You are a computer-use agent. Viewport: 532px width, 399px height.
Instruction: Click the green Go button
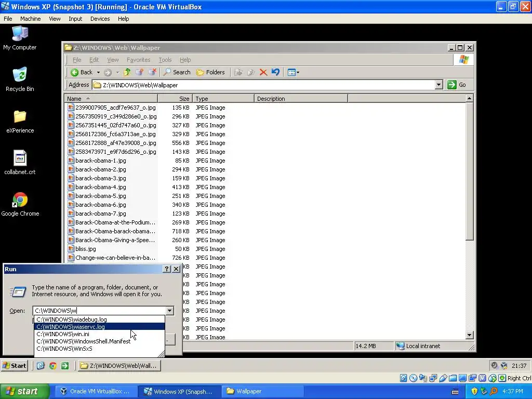(x=457, y=85)
